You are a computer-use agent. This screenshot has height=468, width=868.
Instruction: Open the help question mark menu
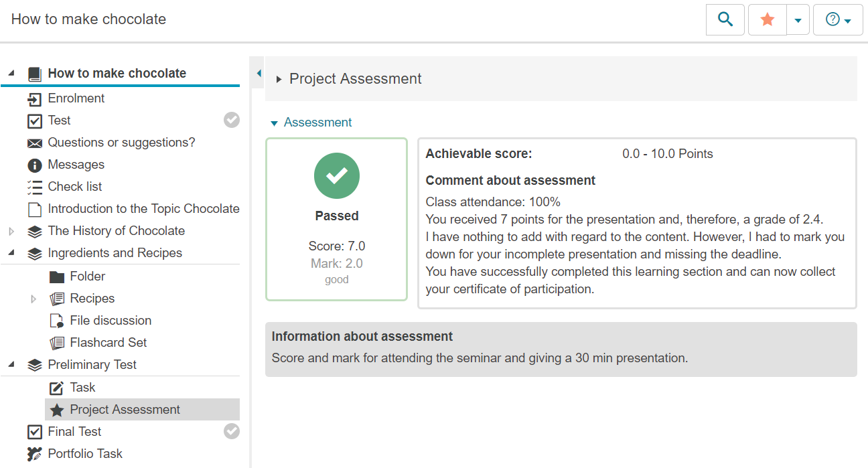click(837, 19)
